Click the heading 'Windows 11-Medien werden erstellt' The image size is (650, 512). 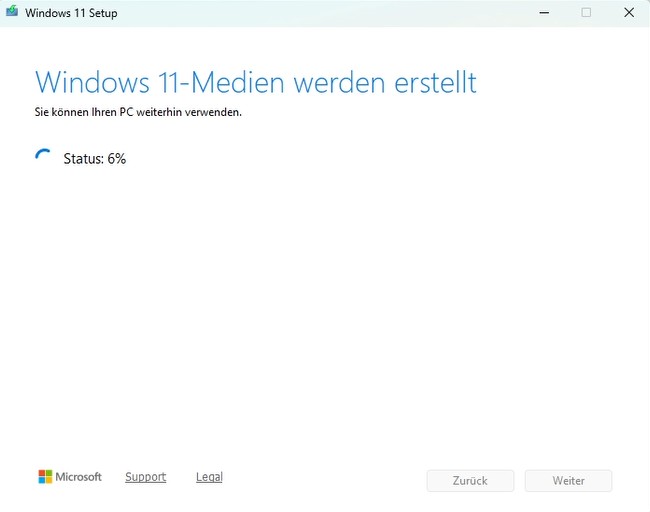click(x=256, y=83)
